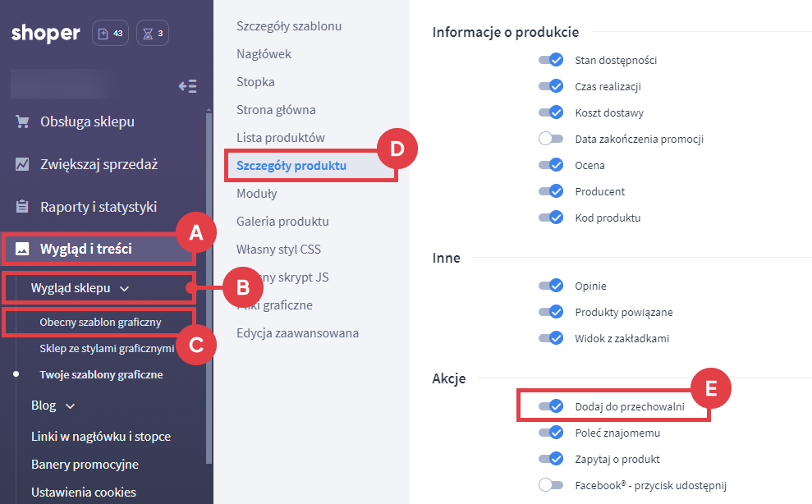Enable Facebook przycisk udostępnij toggle

550,484
